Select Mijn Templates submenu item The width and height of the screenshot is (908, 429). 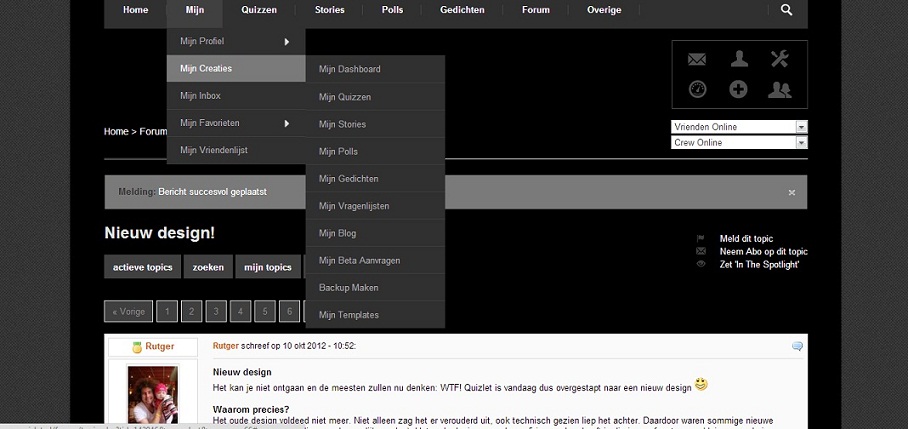(x=375, y=314)
